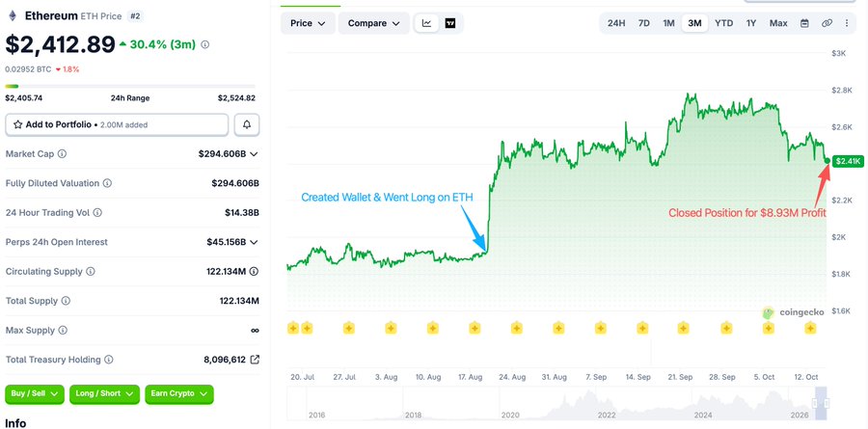The image size is (868, 429).
Task: Open the Earn Crypto dropdown
Action: pos(178,393)
